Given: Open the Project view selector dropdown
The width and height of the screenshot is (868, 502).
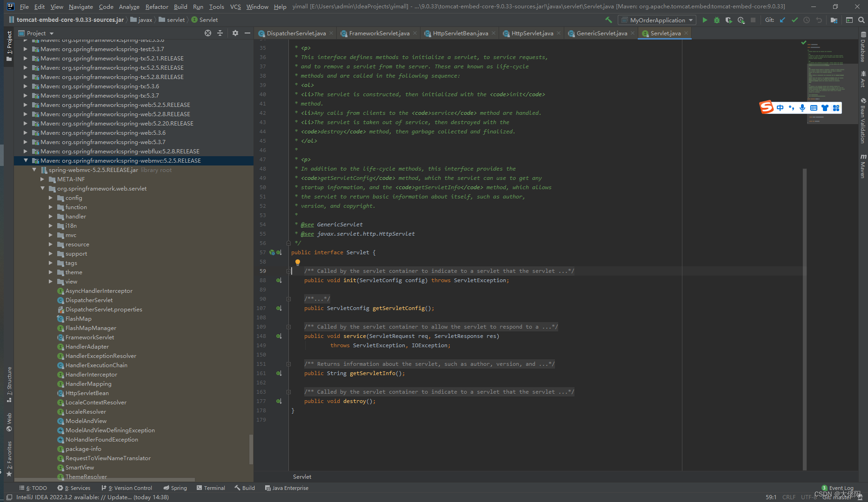Looking at the screenshot, I should [x=36, y=33].
